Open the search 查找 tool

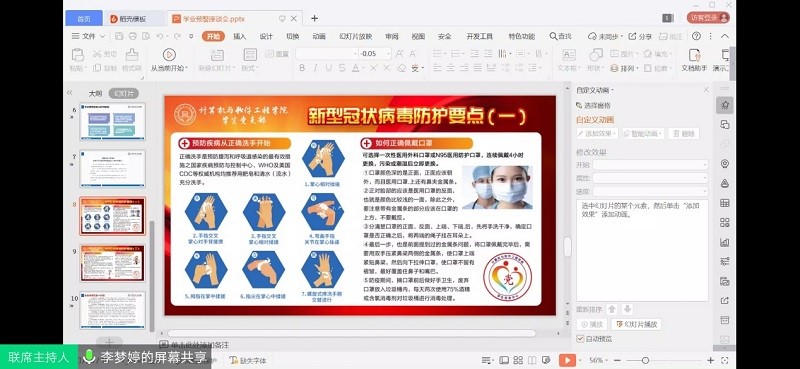point(560,36)
